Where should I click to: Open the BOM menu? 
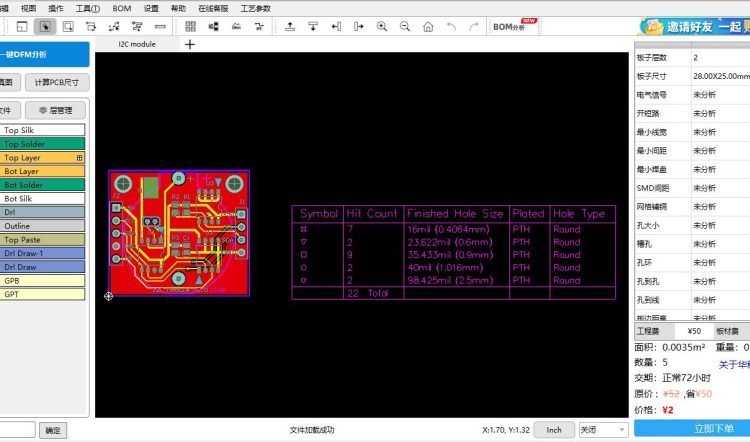(x=121, y=9)
